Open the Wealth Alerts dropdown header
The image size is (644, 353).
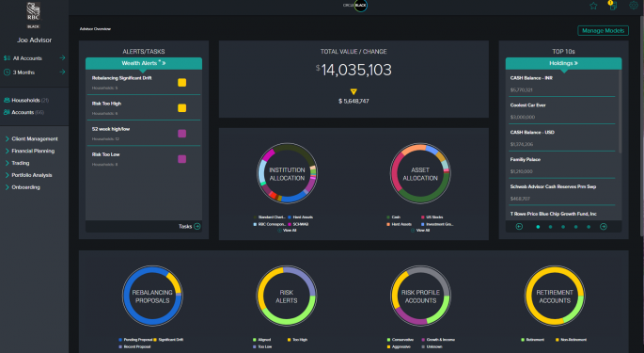(144, 63)
